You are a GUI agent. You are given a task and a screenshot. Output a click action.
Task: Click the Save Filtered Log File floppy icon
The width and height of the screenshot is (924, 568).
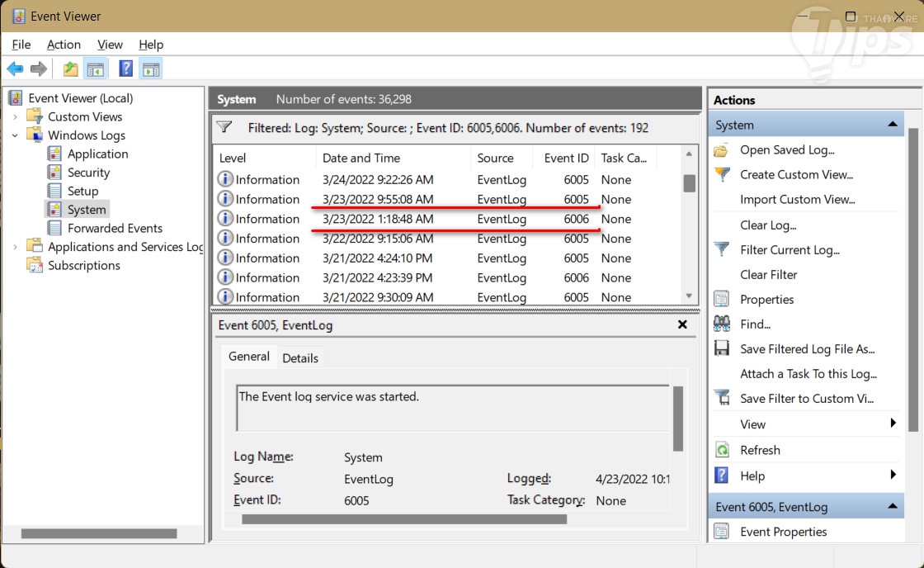722,348
